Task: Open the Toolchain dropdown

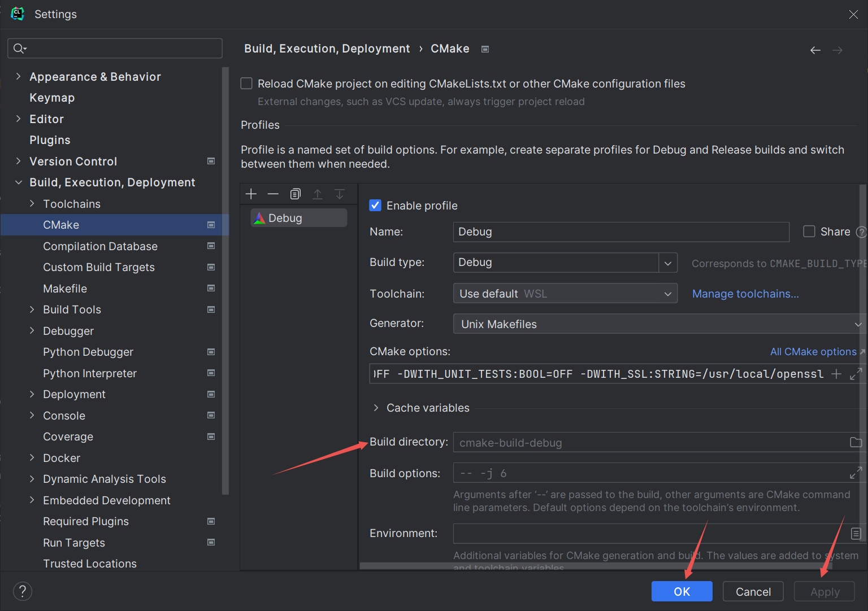Action: point(565,293)
